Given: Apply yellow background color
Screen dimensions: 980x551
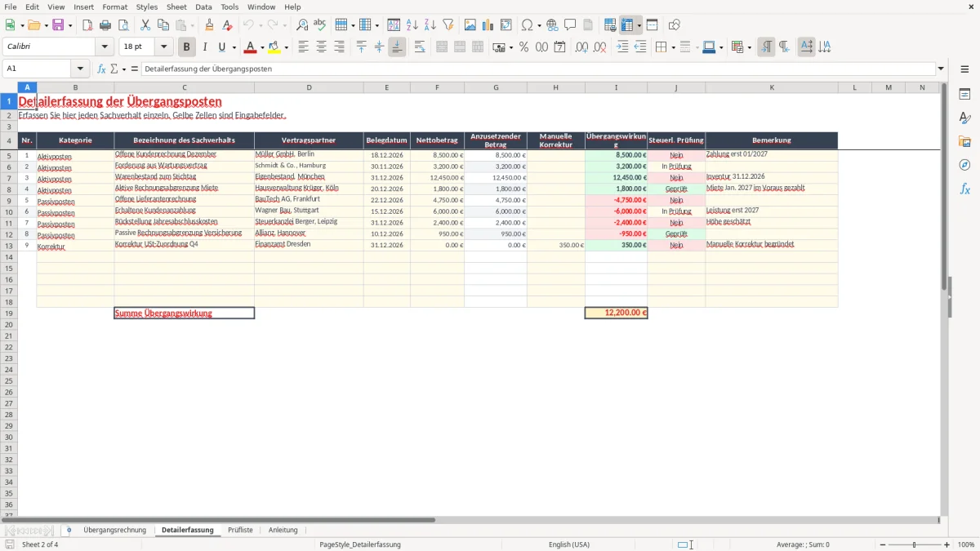Looking at the screenshot, I should coord(274,47).
